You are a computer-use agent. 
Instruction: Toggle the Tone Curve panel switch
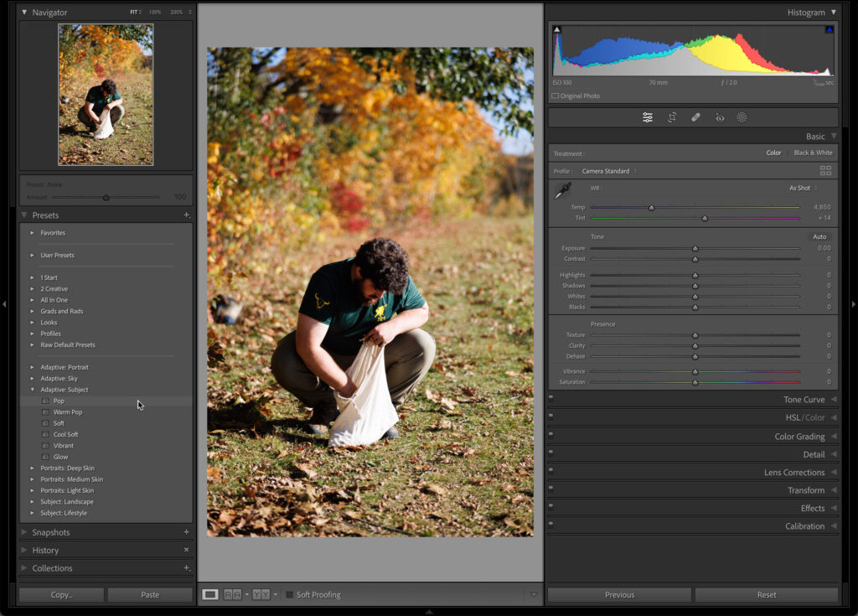tap(551, 400)
